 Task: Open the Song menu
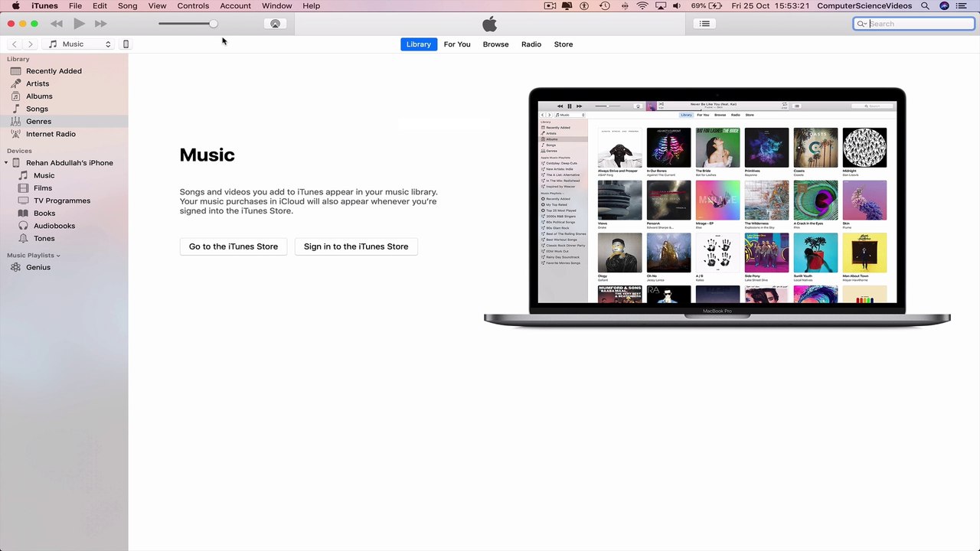point(128,6)
